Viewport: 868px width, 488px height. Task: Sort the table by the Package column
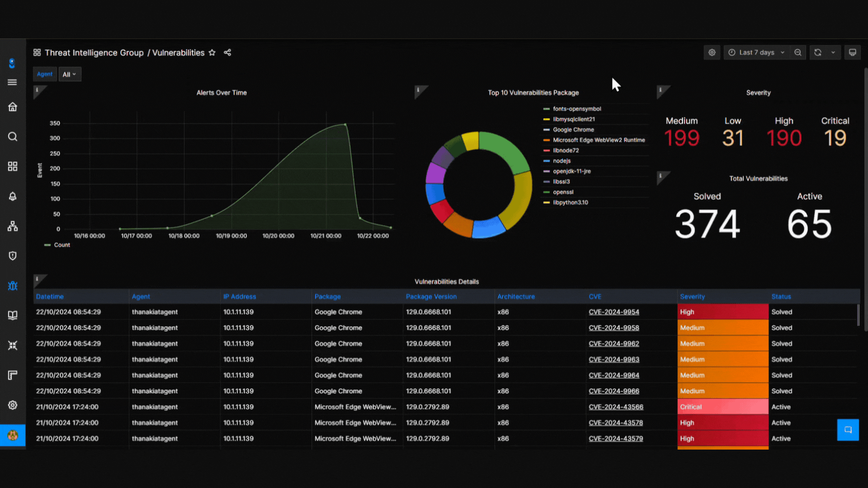pyautogui.click(x=327, y=296)
